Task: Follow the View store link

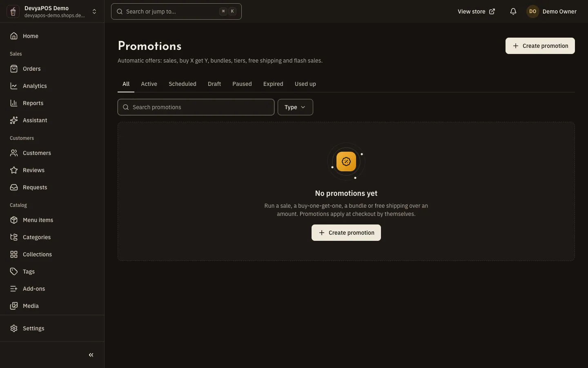Action: (x=477, y=11)
